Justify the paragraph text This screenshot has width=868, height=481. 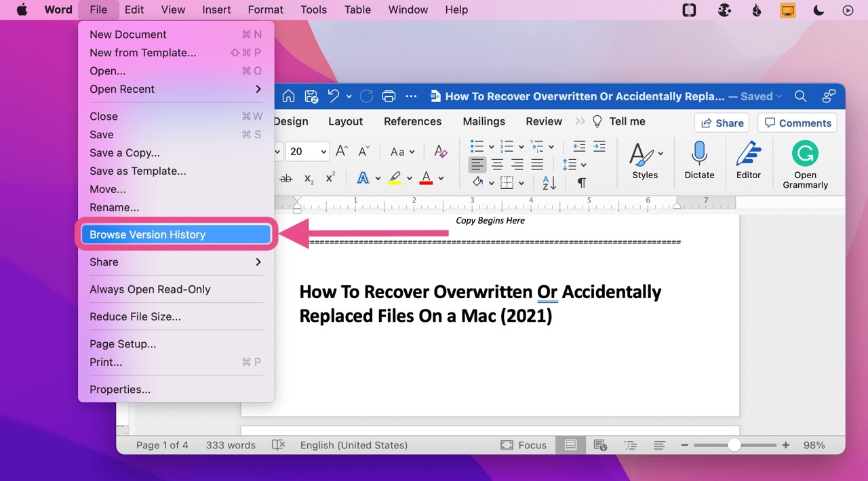tap(537, 165)
